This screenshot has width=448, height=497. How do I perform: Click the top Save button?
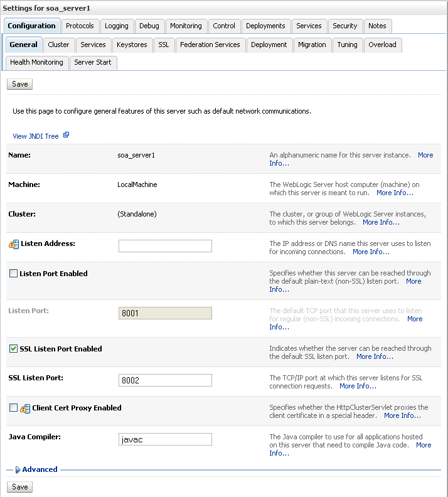coord(20,84)
